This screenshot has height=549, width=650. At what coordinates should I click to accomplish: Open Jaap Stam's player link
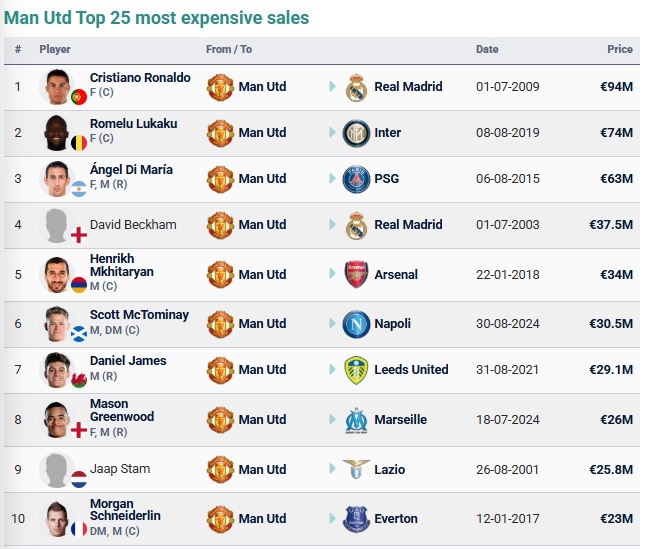(120, 469)
